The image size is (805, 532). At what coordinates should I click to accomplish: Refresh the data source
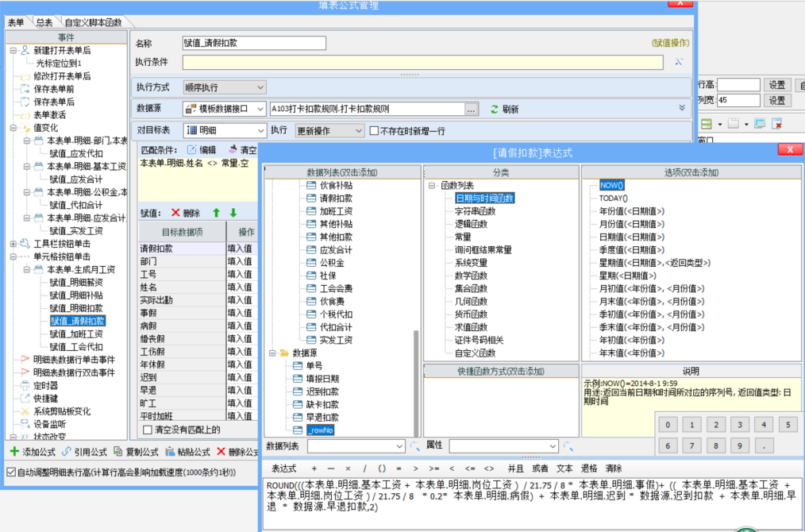[x=505, y=109]
